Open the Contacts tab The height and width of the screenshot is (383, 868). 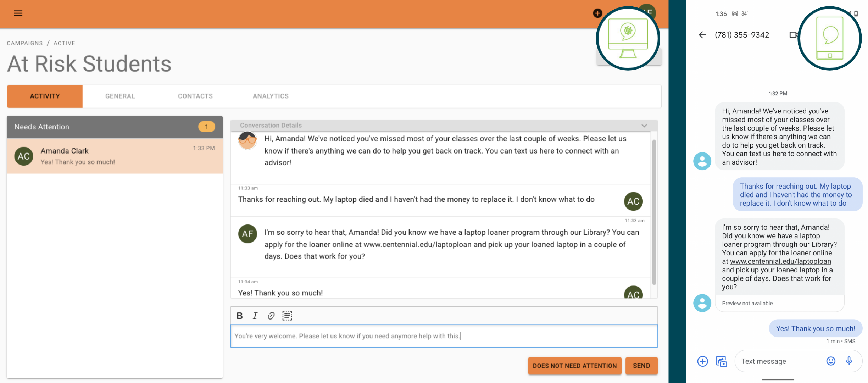tap(195, 96)
